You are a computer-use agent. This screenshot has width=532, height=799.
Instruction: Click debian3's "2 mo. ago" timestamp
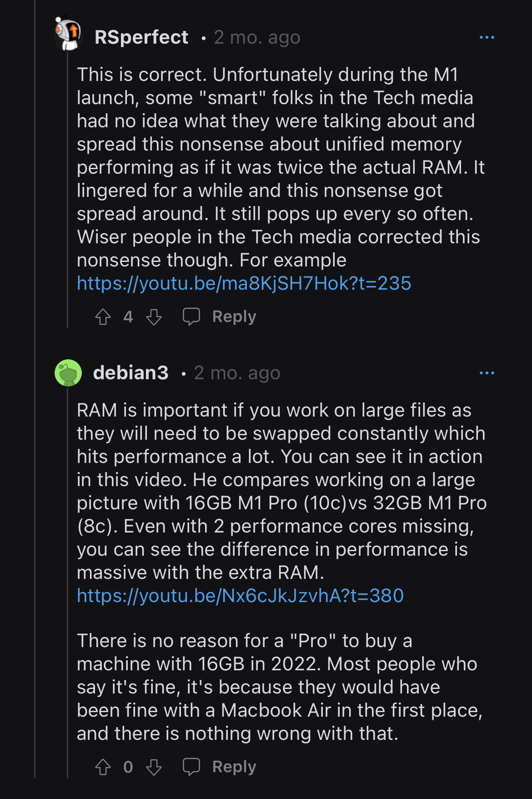[237, 373]
